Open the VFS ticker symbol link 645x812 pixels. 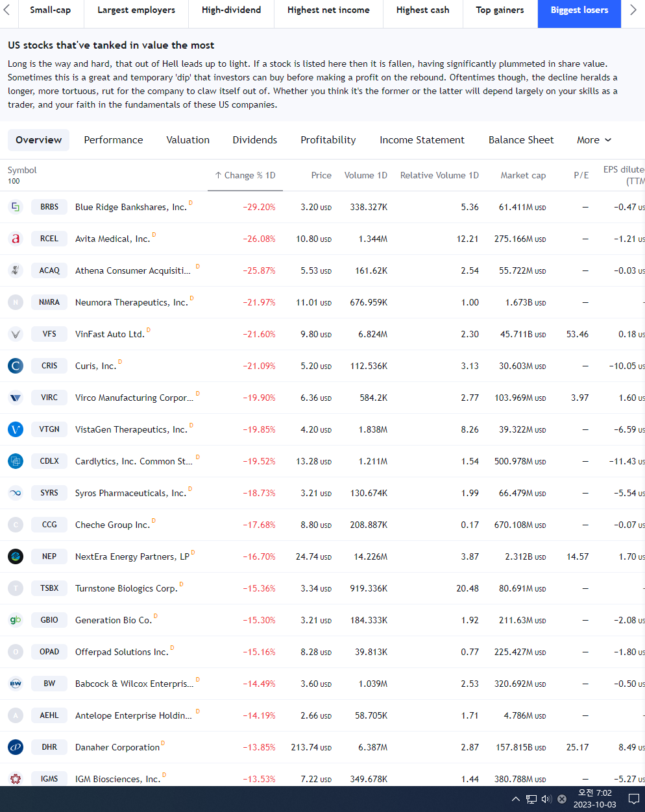point(49,334)
